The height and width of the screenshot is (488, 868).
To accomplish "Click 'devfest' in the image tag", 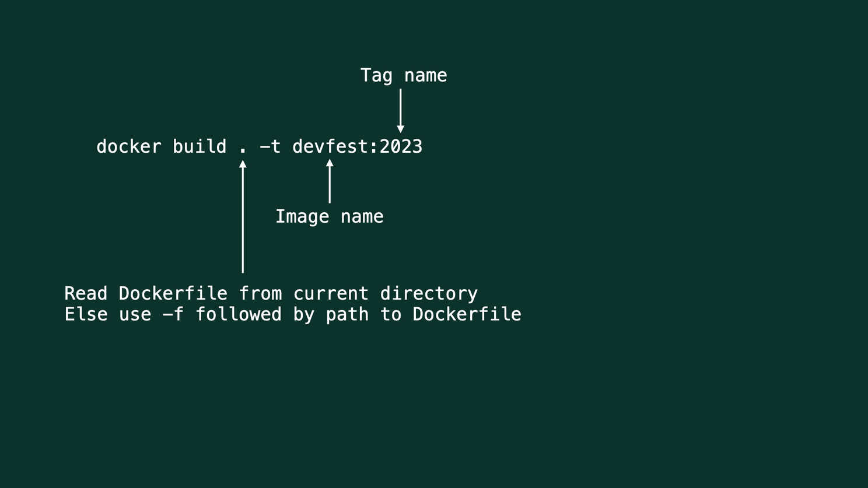I will (330, 146).
